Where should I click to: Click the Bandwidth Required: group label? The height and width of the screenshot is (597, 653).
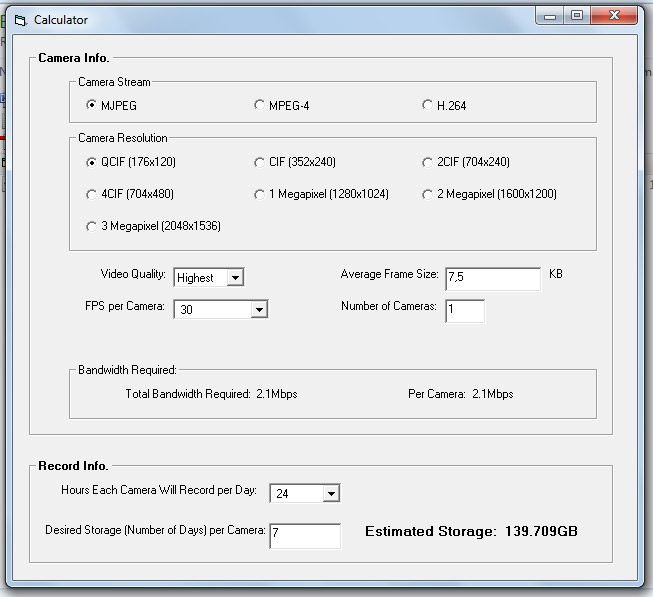127,370
